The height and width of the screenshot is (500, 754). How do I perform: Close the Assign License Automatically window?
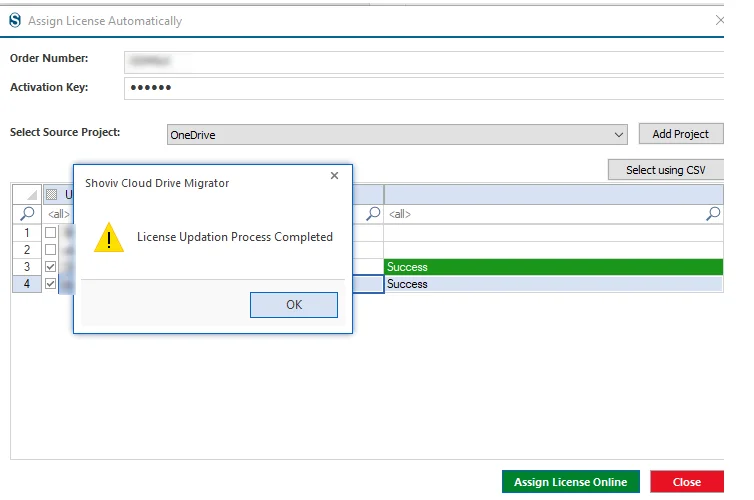(x=719, y=20)
